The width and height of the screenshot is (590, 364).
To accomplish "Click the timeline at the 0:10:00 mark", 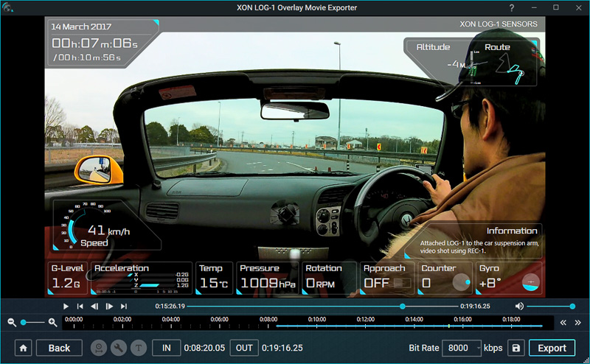I will [317, 322].
